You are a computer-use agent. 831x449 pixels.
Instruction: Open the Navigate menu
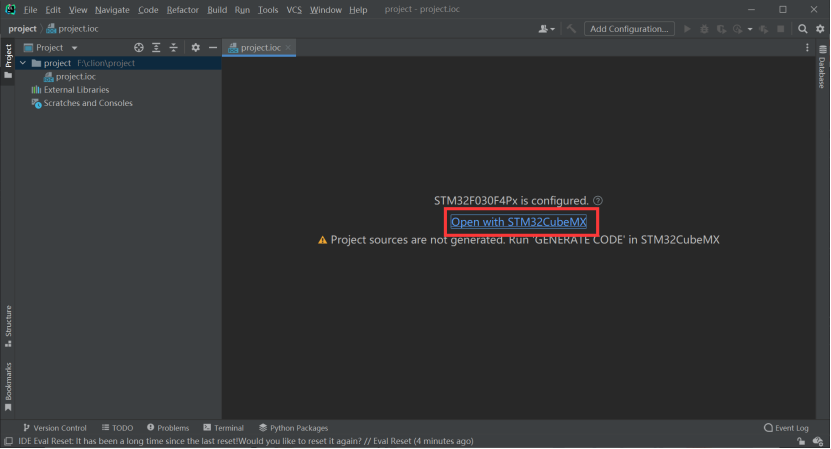point(112,10)
